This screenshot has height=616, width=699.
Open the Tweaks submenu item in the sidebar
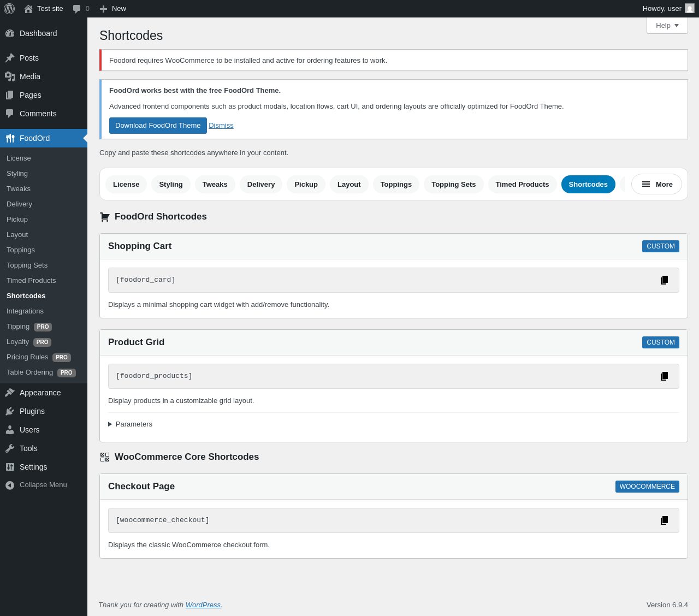click(44, 189)
